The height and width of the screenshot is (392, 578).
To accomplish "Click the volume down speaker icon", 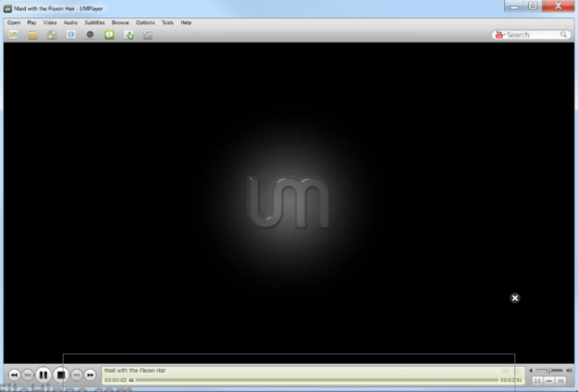I will point(531,370).
